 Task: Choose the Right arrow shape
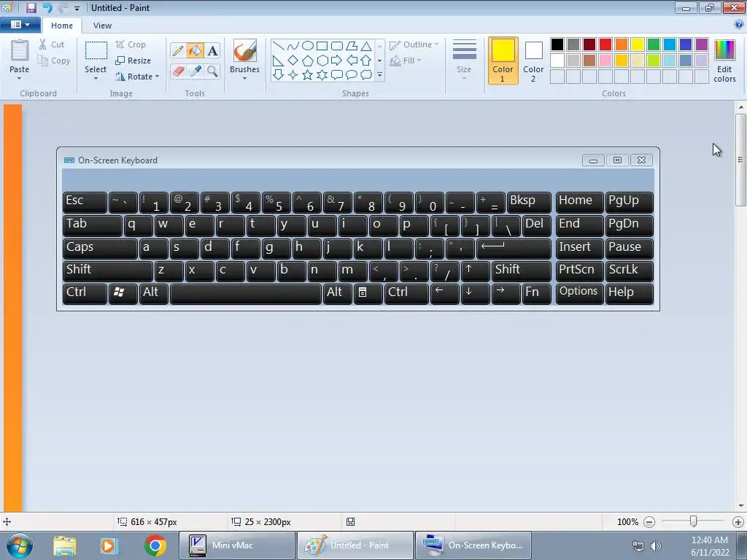[x=337, y=61]
